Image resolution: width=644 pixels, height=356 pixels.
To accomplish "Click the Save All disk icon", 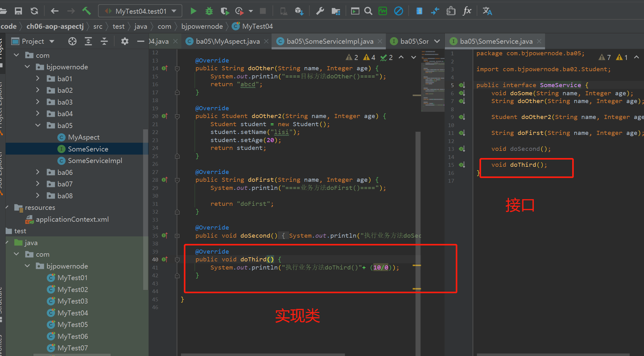I will tap(18, 11).
